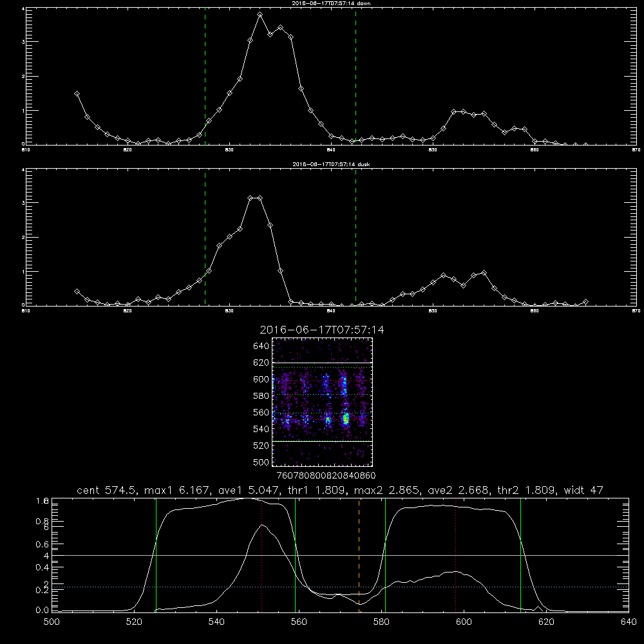The image size is (644, 644).
Task: Click the orange dashed center line in bottom plot
Action: (x=359, y=555)
